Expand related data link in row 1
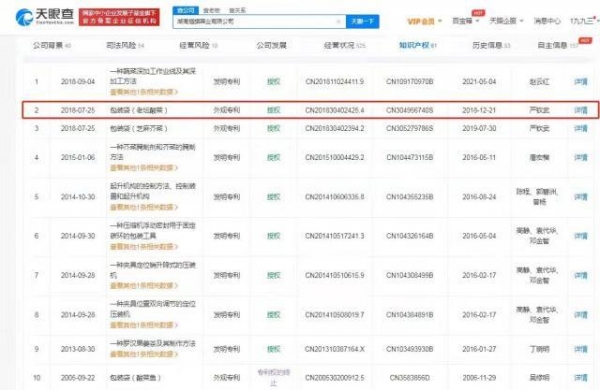The width and height of the screenshot is (600, 390). (x=144, y=92)
